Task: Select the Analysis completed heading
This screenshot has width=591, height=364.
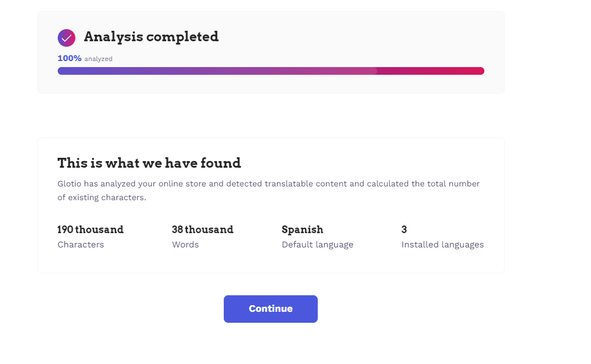Action: tap(151, 37)
